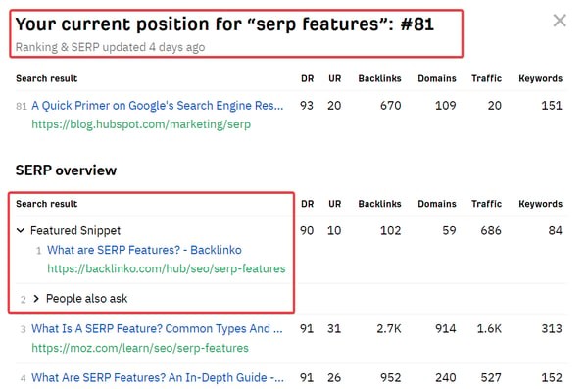This screenshot has height=389, width=588.
Task: Click UR column header in top table
Action: point(335,78)
